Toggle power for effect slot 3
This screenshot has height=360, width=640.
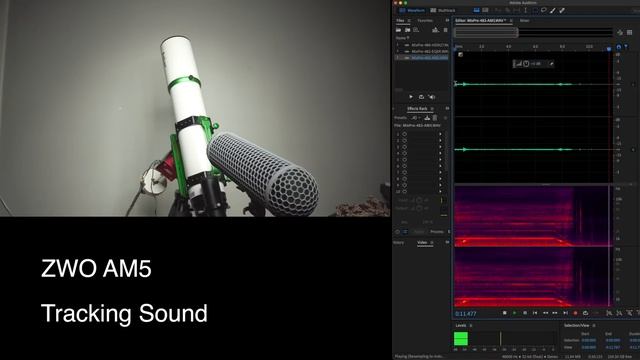[404, 147]
